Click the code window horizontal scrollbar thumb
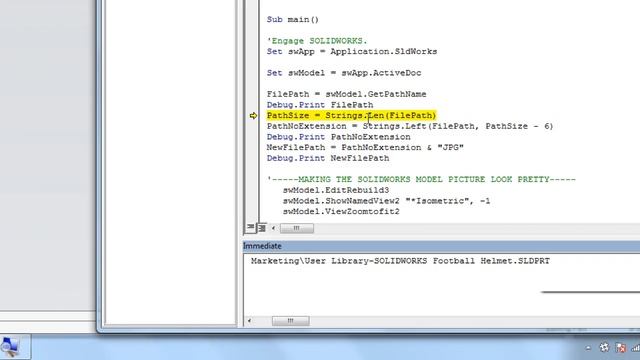Image resolution: width=640 pixels, height=360 pixels. [x=297, y=228]
